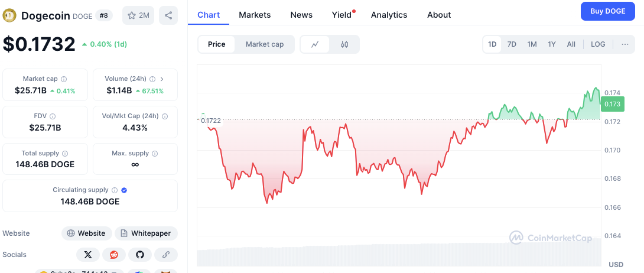Open the About tab
This screenshot has width=644, height=273.
click(x=439, y=15)
